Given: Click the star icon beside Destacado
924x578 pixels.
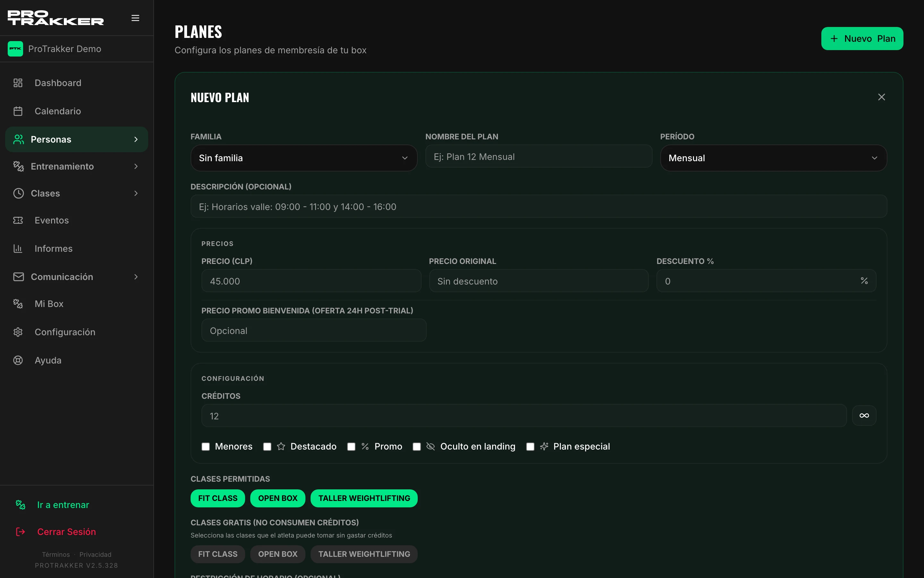Looking at the screenshot, I should pos(281,446).
